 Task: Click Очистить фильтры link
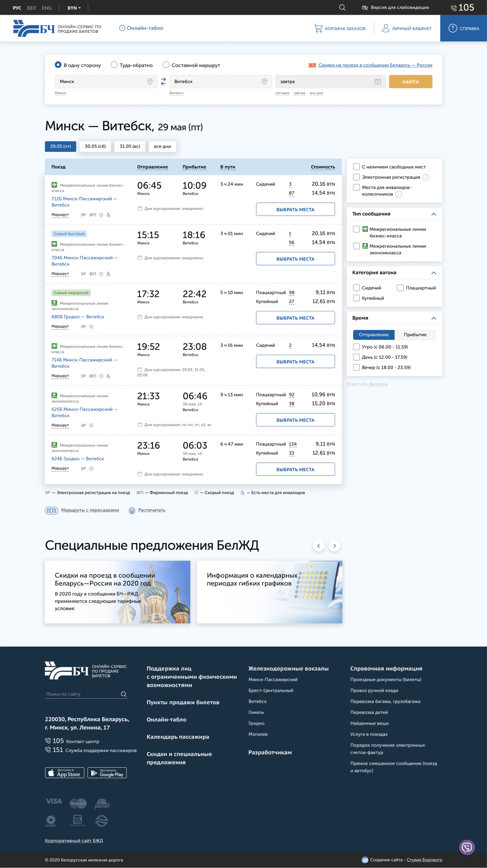tap(367, 384)
